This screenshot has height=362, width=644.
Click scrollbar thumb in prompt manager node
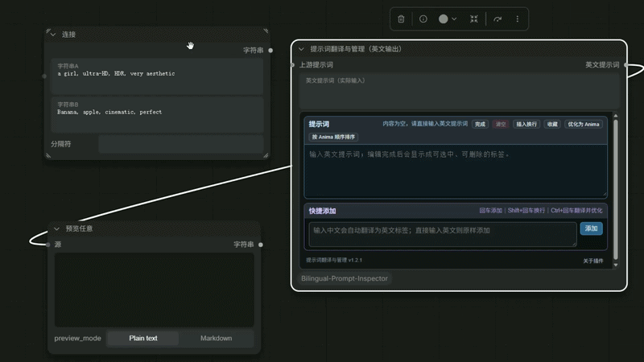(x=615, y=189)
